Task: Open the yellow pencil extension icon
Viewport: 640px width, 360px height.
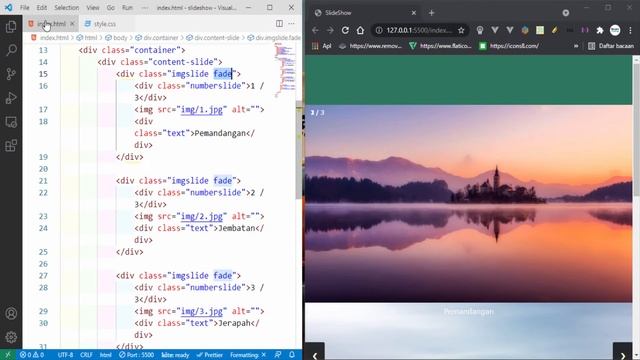Action: 555,30
